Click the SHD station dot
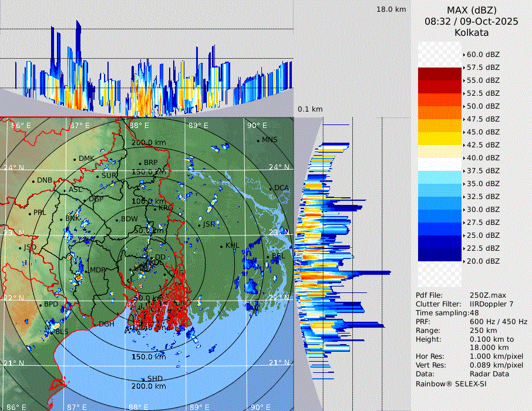This screenshot has width=532, height=411. pos(143,379)
